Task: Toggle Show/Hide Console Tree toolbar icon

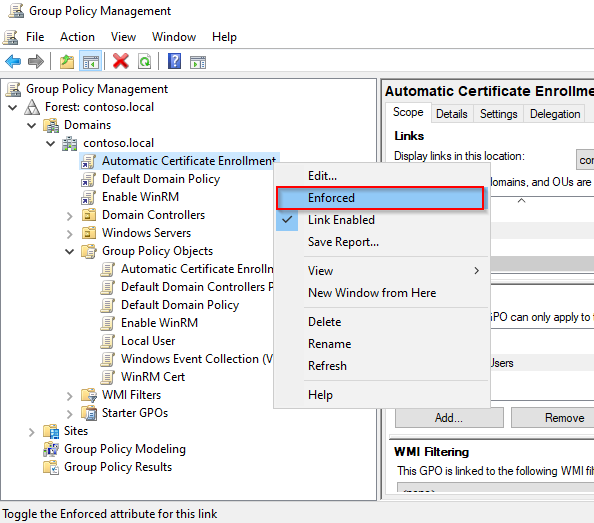Action: click(91, 61)
